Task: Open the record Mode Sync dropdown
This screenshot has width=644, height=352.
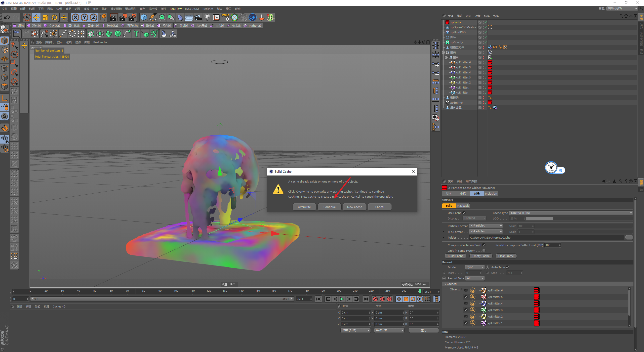Action: pos(475,267)
